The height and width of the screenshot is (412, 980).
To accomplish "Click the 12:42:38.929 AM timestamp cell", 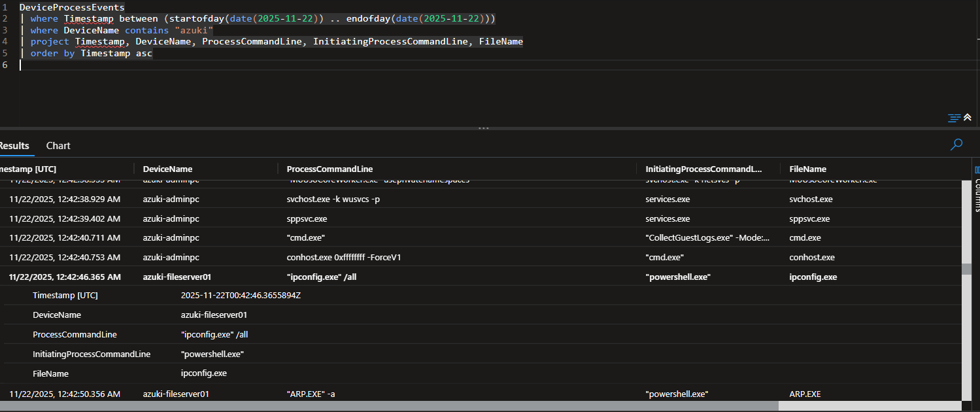I will tap(65, 199).
